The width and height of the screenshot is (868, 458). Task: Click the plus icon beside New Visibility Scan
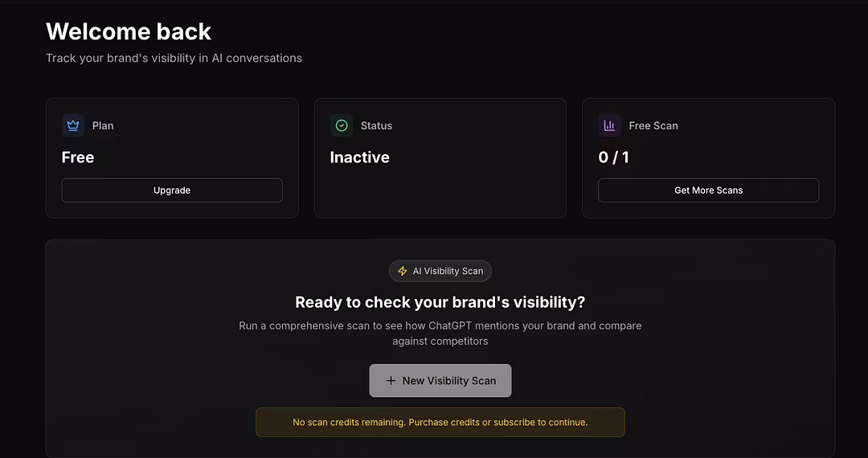tap(391, 381)
